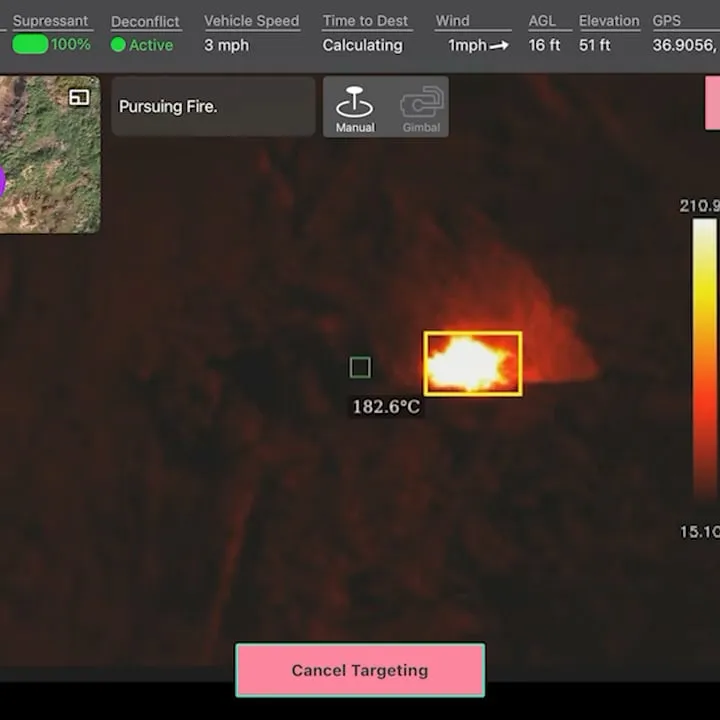
Task: Expand the minimap with the corner icon
Action: (79, 97)
